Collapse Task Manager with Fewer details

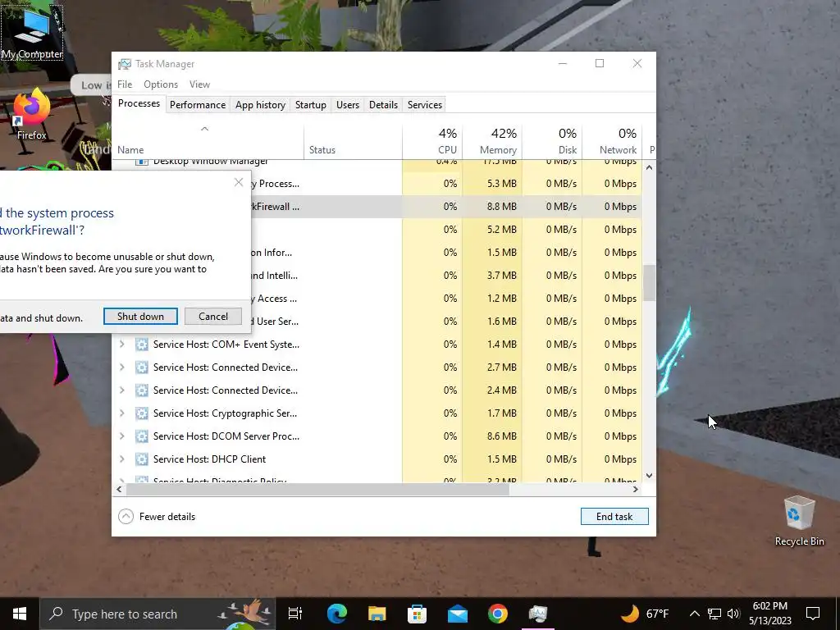pyautogui.click(x=157, y=517)
